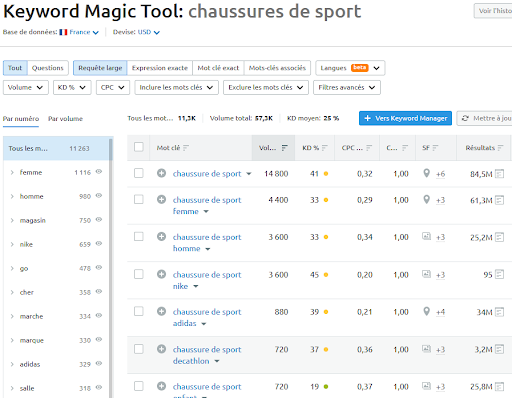
Task: Select the 'marque' group row
Action: (56, 340)
